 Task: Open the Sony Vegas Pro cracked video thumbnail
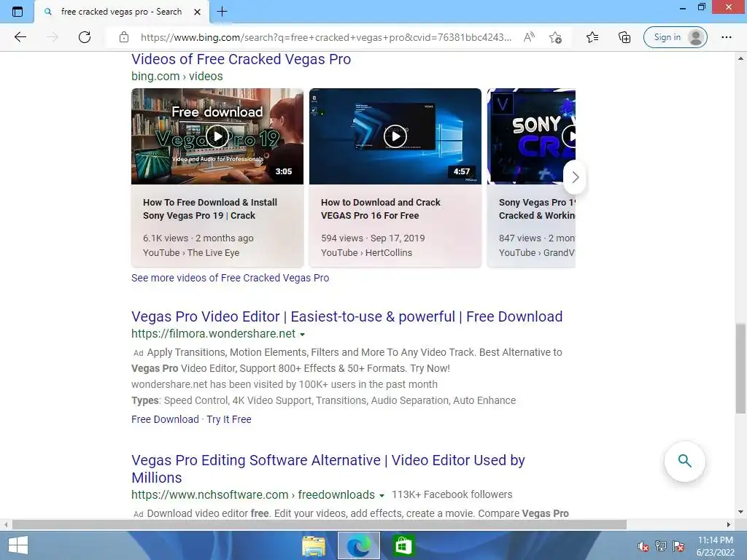531,136
